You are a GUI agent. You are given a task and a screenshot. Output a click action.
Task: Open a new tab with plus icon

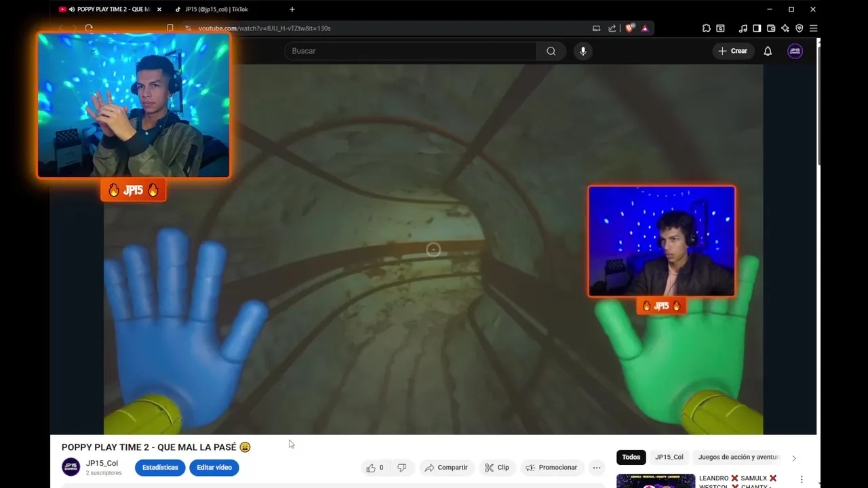[292, 9]
